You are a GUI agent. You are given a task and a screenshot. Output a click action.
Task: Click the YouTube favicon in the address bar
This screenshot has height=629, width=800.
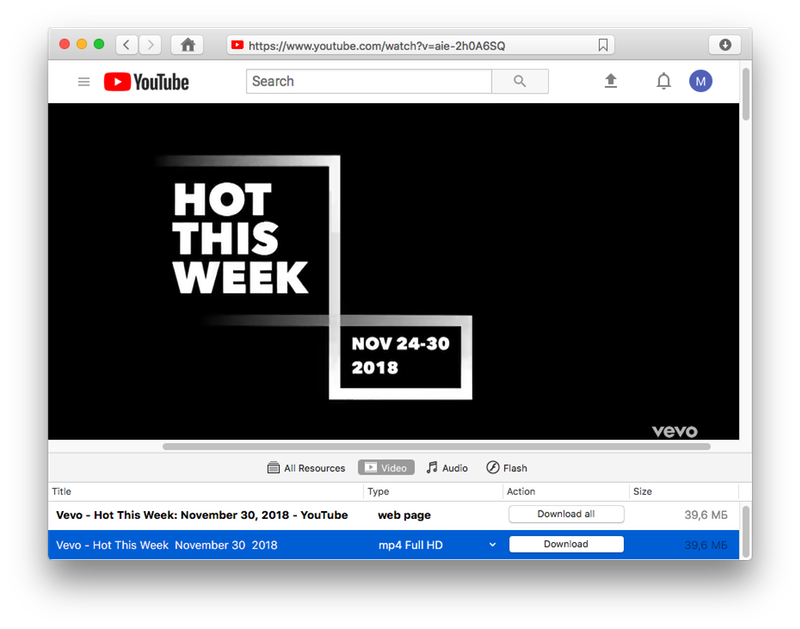click(x=237, y=45)
